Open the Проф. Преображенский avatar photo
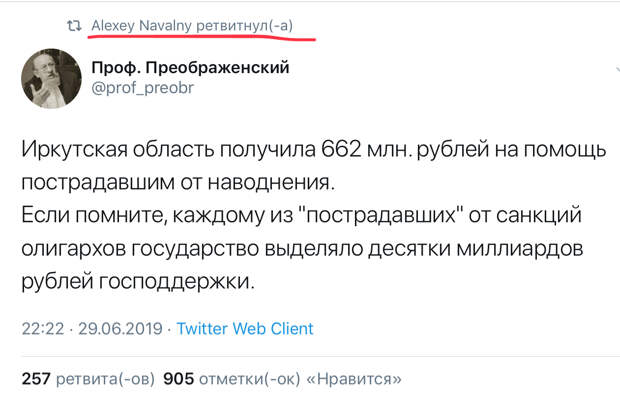Viewport: 620px width, 393px height. 51,79
